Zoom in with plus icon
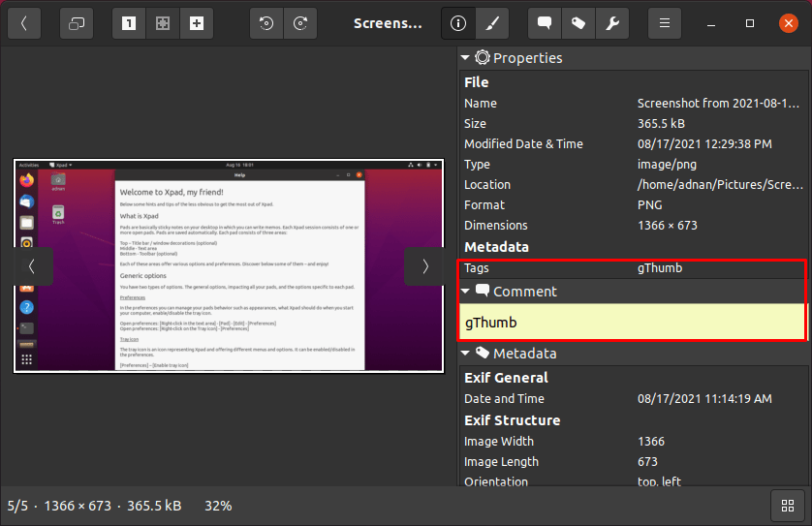Image resolution: width=812 pixels, height=526 pixels. point(197,23)
